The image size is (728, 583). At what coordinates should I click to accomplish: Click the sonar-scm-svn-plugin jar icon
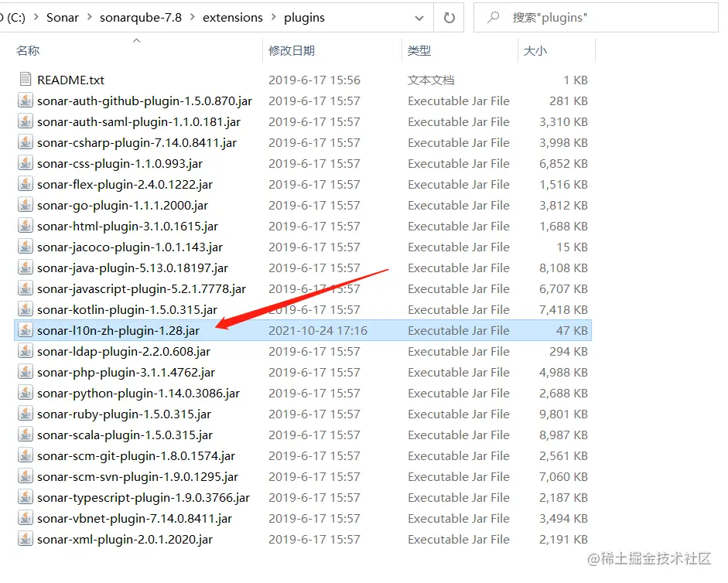click(x=26, y=476)
